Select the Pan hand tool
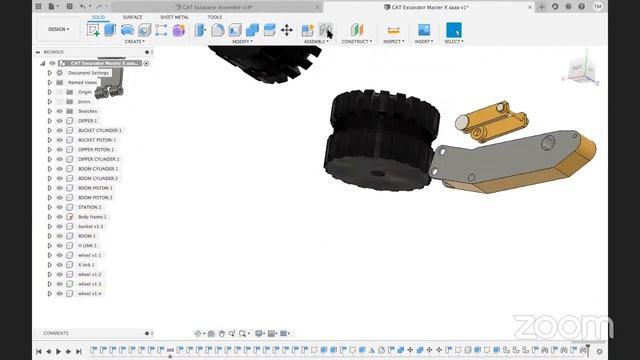This screenshot has height=360, width=640. 222,333
